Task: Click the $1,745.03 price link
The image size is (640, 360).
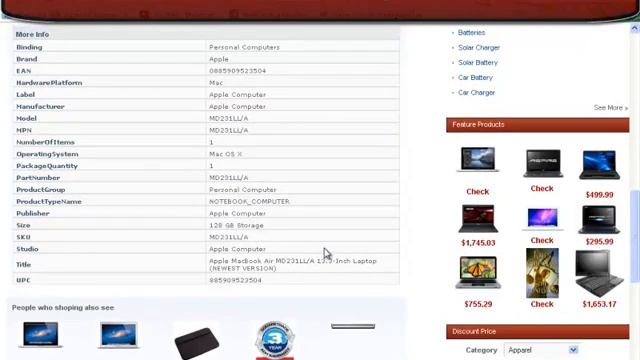Action: point(478,243)
